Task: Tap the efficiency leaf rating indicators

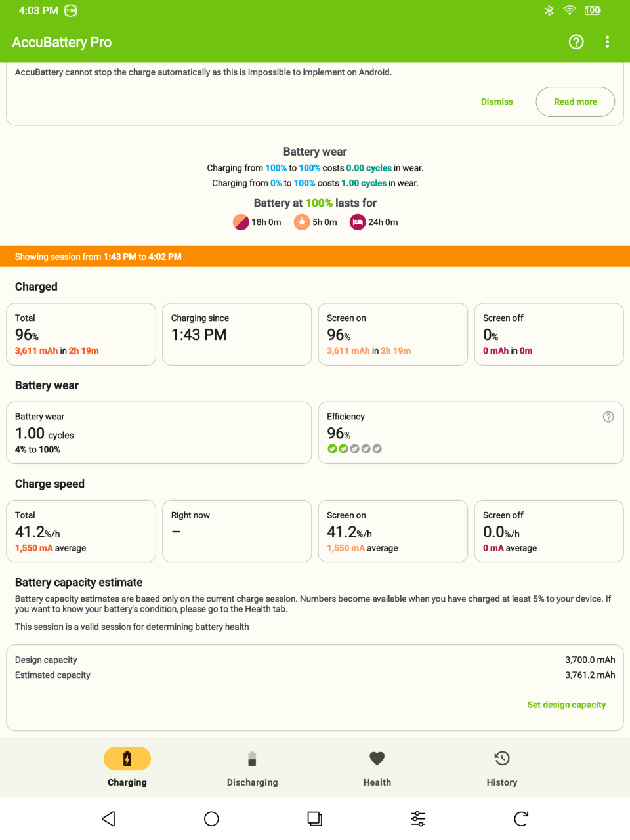Action: pyautogui.click(x=354, y=449)
